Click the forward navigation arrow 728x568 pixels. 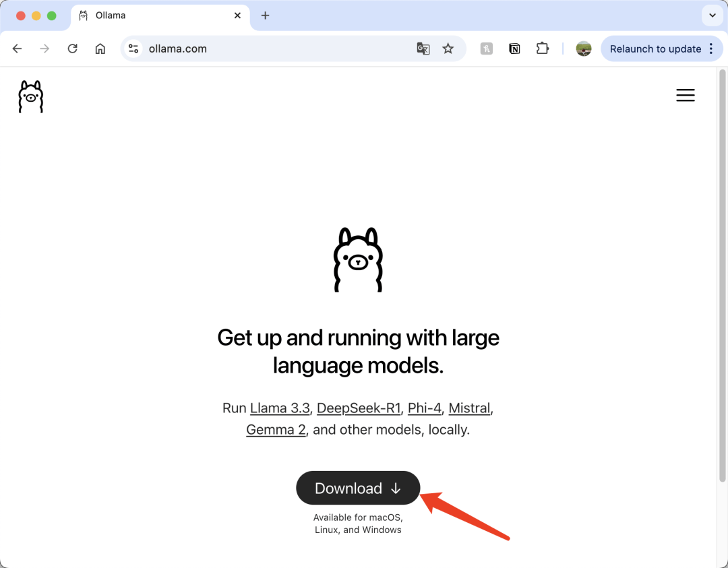(44, 49)
